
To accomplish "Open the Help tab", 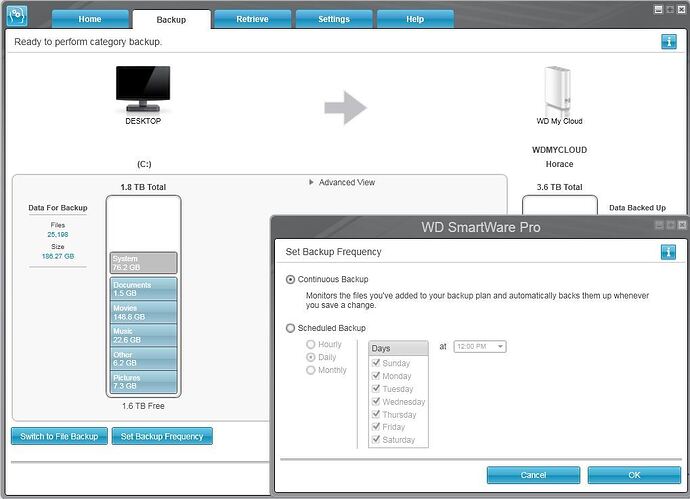I will (415, 19).
